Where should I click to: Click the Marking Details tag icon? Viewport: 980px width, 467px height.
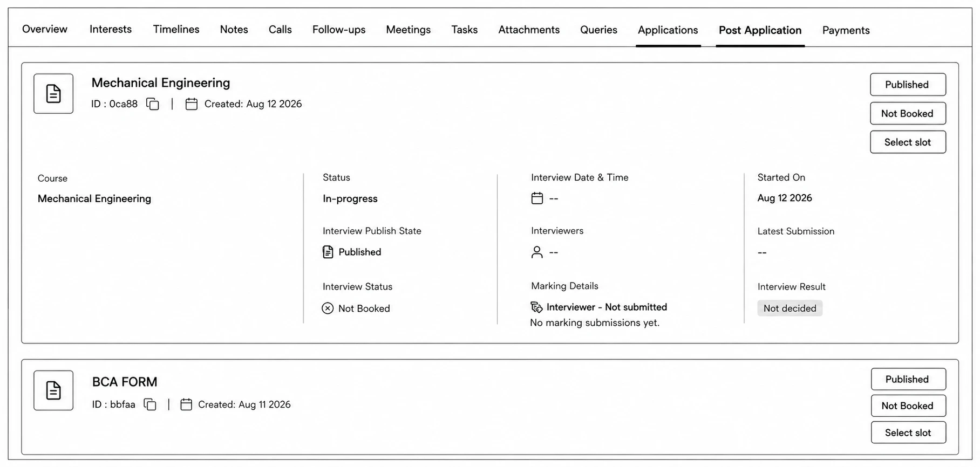pos(536,307)
